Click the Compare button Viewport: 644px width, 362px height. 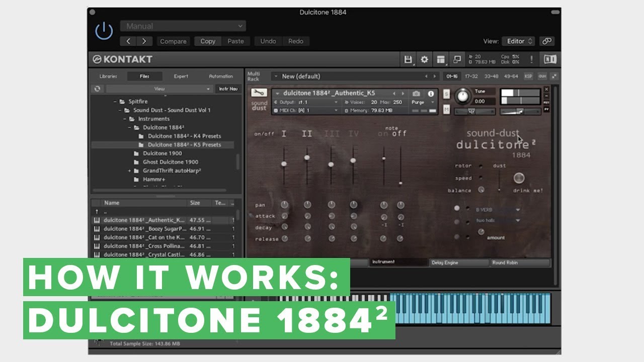coord(173,41)
